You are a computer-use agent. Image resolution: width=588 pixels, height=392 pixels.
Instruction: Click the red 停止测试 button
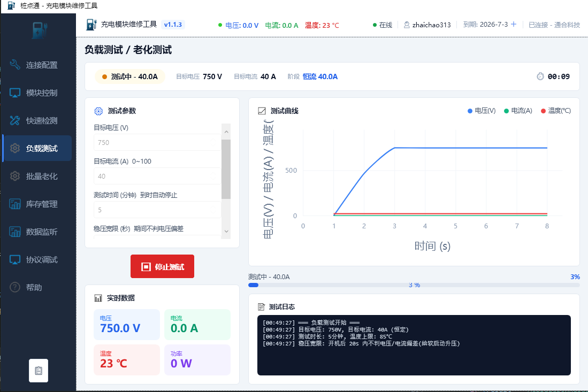162,266
